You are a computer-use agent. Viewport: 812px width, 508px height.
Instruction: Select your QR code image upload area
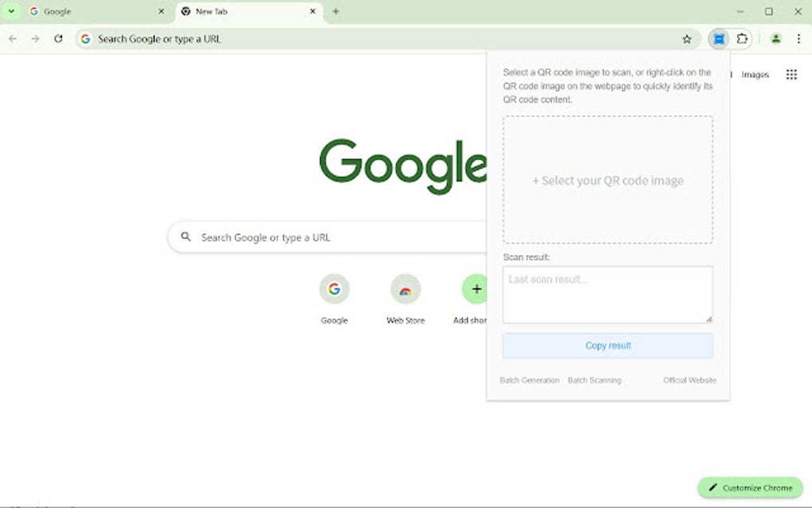point(607,180)
